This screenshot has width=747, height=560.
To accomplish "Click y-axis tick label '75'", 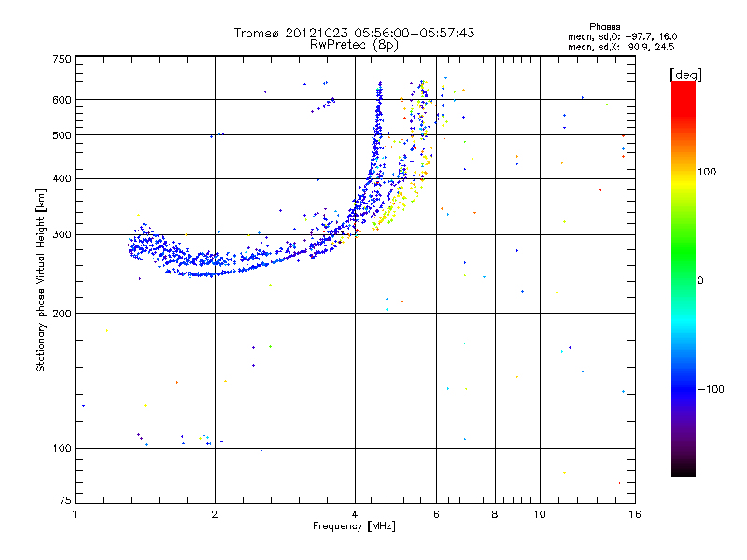I will click(x=65, y=500).
